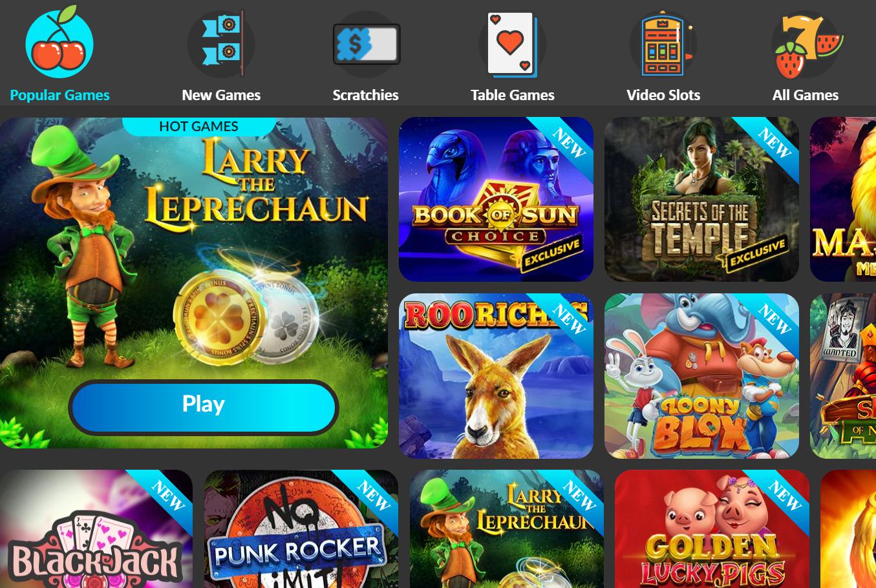Viewport: 876px width, 588px height.
Task: Open the Roo Riches kangaroo game
Action: [x=496, y=376]
